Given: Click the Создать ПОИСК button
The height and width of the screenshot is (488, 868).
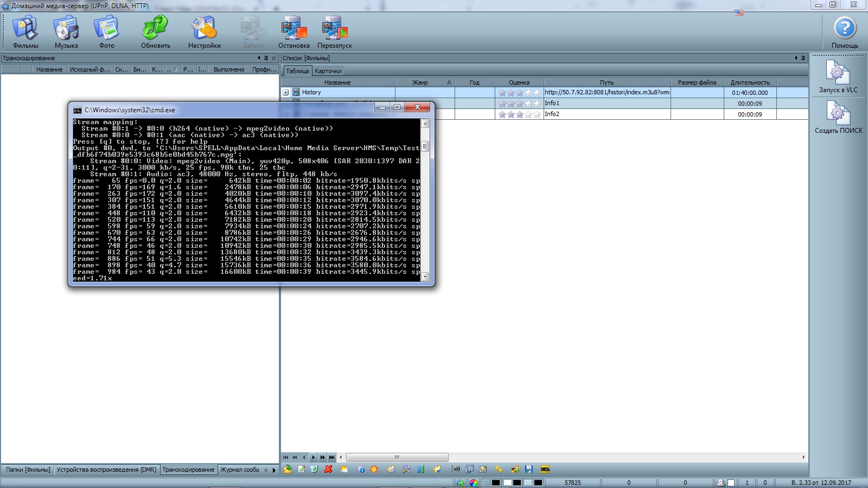Looking at the screenshot, I should (x=838, y=118).
